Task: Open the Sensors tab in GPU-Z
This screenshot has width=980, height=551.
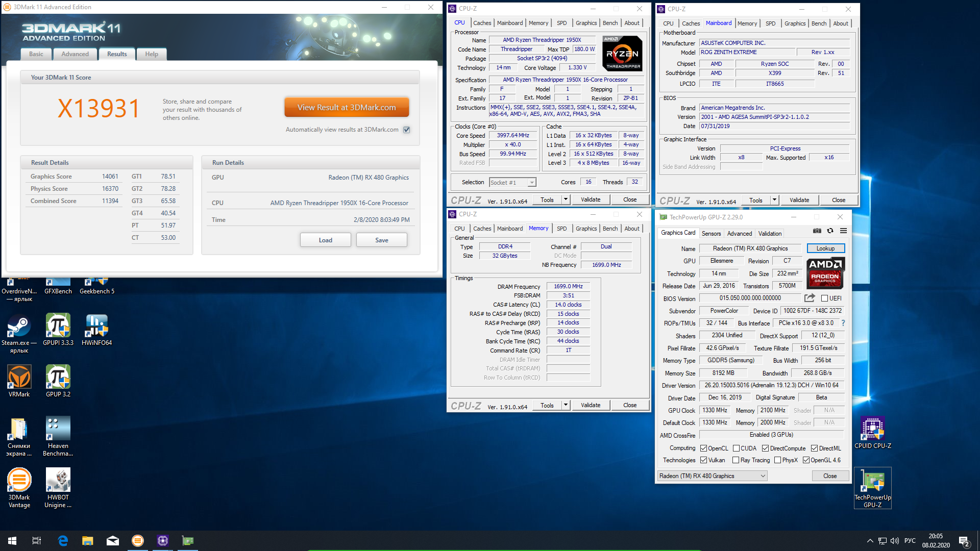Action: (711, 234)
